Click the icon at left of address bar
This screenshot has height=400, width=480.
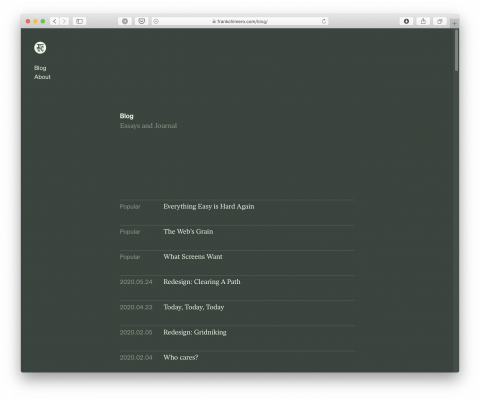[156, 21]
